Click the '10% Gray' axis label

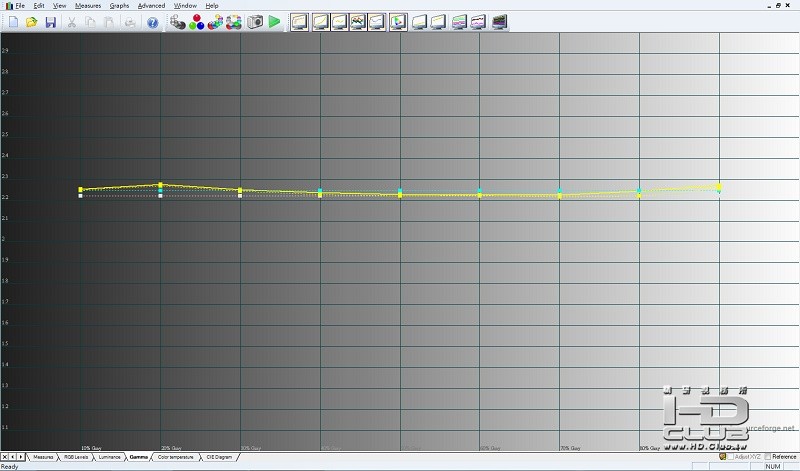(x=91, y=448)
